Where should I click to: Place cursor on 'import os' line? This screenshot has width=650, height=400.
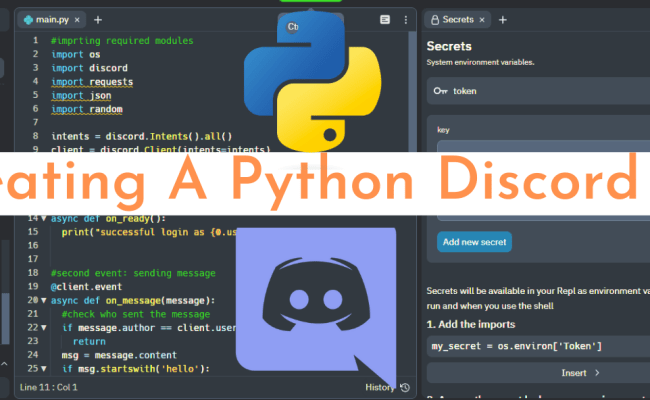(75, 54)
